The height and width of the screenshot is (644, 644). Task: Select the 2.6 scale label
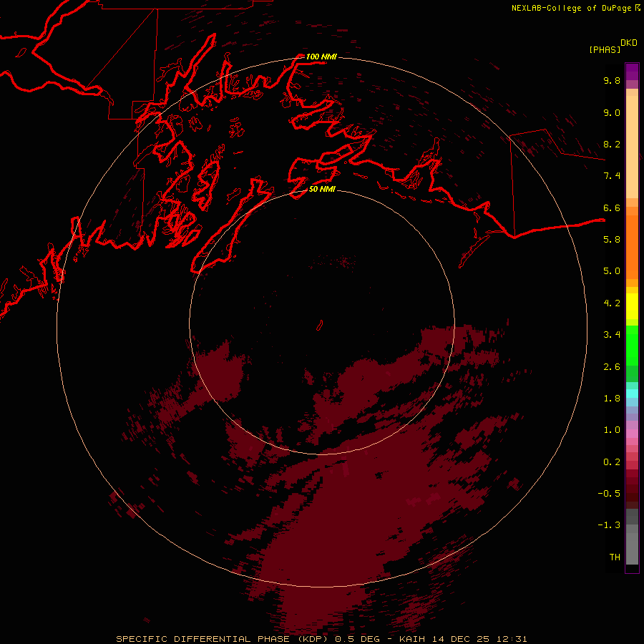point(612,367)
